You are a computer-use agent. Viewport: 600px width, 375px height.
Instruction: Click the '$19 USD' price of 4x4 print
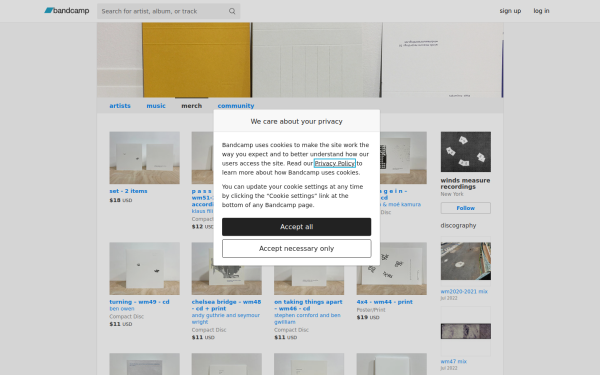(368, 317)
